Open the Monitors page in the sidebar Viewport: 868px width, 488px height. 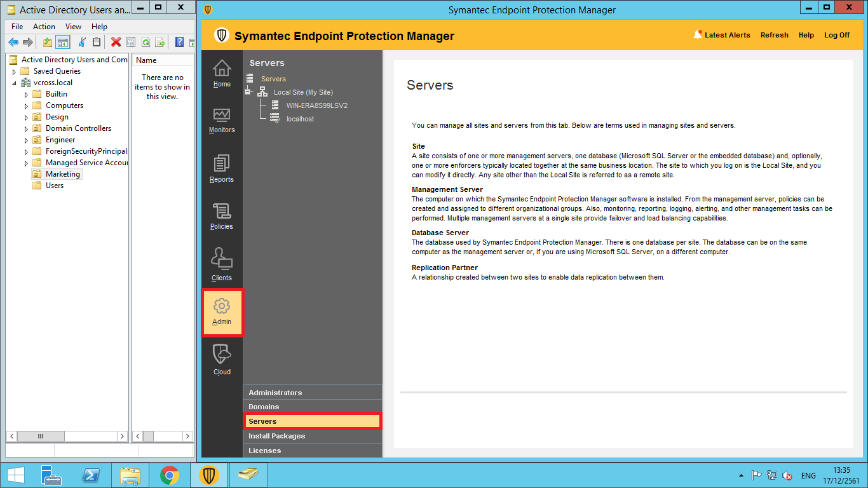coord(222,119)
